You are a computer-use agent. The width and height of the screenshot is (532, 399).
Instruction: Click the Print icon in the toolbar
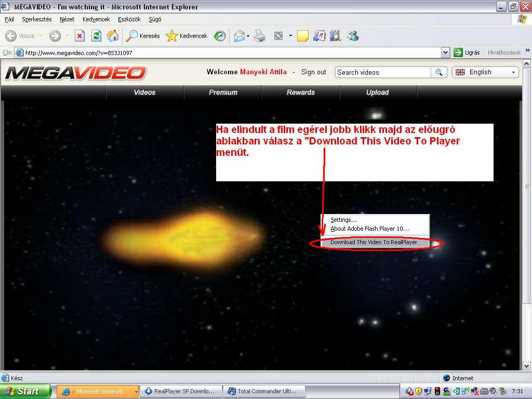pos(260,36)
